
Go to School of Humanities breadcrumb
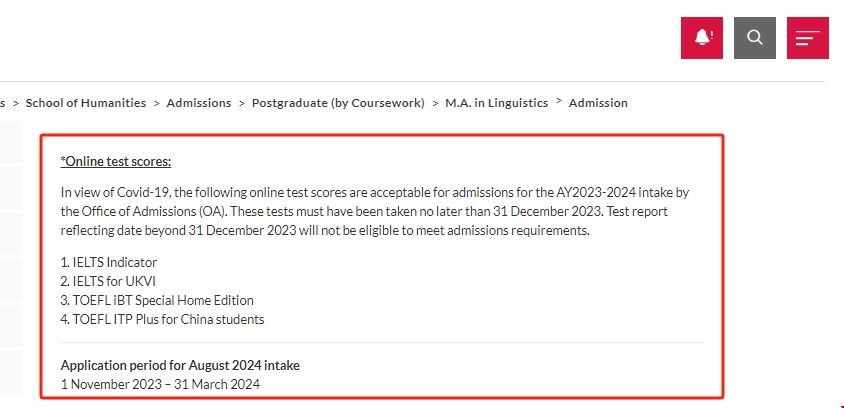click(x=86, y=103)
